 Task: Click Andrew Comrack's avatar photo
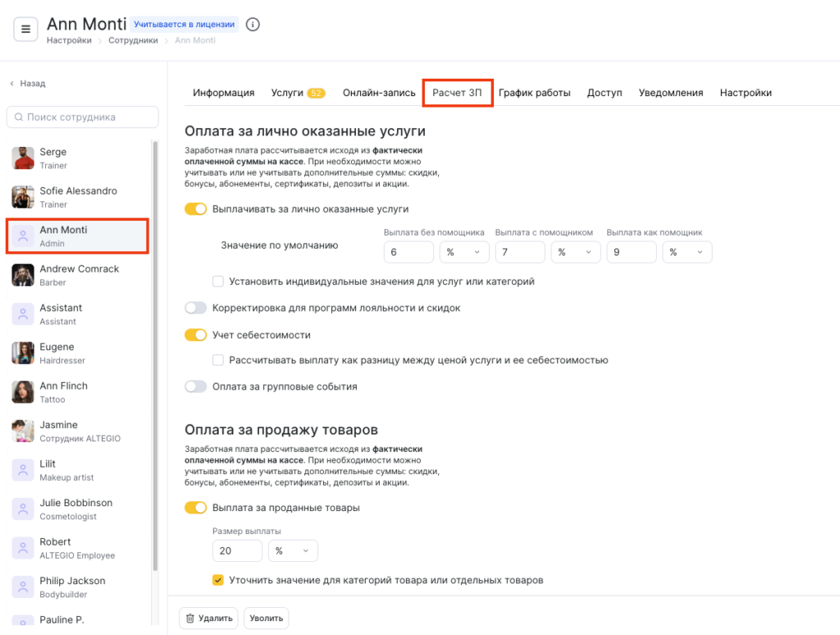[23, 275]
